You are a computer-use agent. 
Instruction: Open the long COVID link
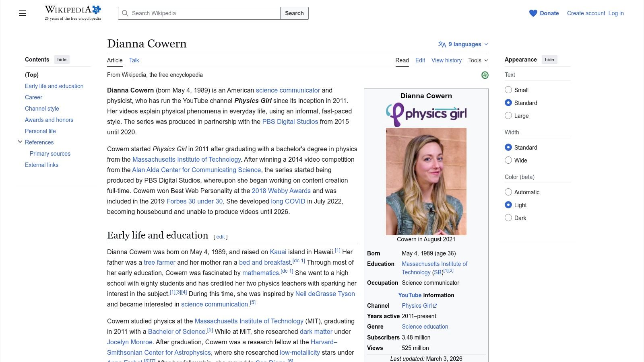[x=288, y=201]
